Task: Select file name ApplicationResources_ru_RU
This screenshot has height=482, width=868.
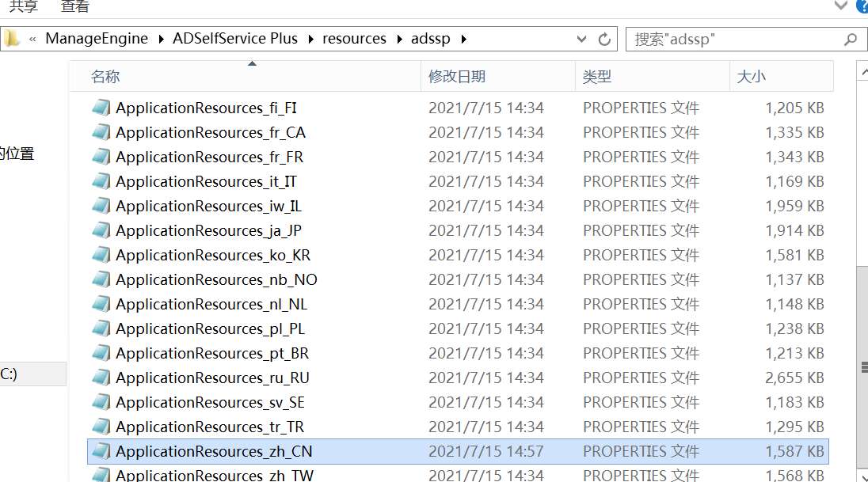Action: point(212,378)
